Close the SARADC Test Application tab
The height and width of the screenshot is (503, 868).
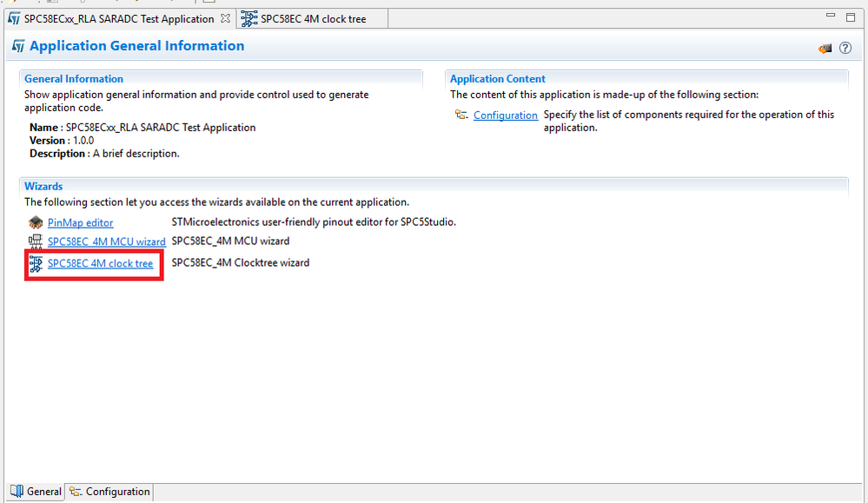pyautogui.click(x=225, y=18)
